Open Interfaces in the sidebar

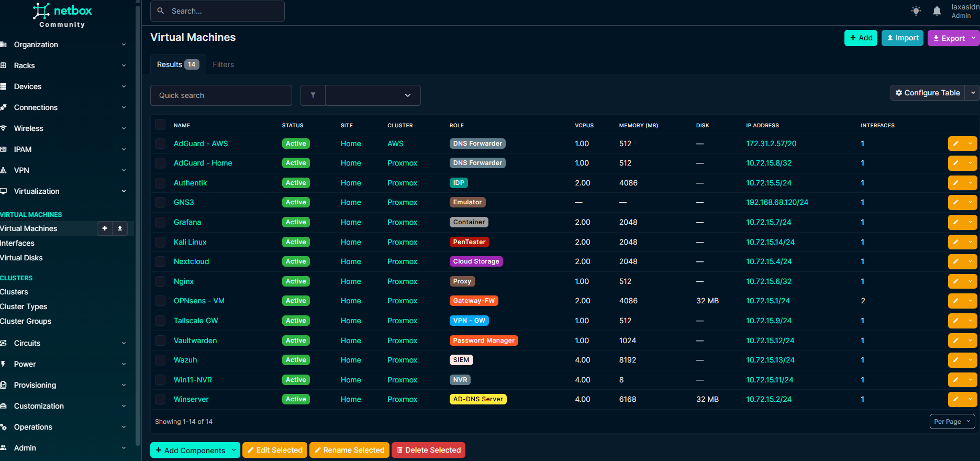[x=17, y=243]
